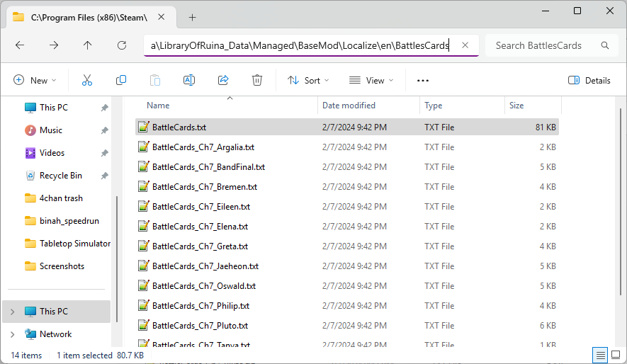Screen dimensions: 627x364
Task: Select pinned This PC in Quick access
Action: (x=54, y=108)
